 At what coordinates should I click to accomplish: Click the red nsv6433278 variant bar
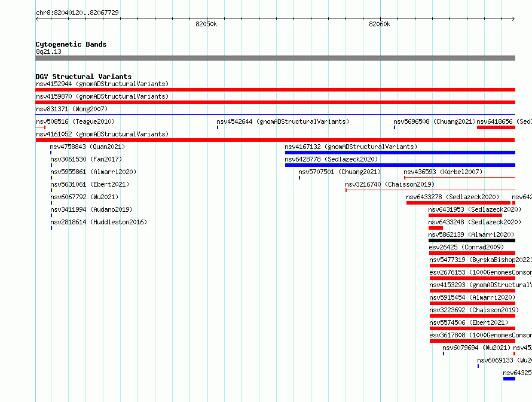pyautogui.click(x=458, y=203)
